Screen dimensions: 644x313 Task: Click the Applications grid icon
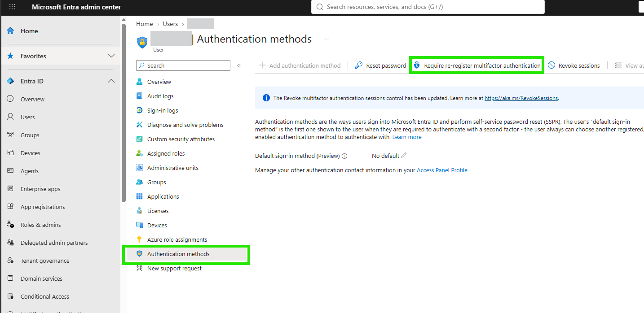(139, 196)
